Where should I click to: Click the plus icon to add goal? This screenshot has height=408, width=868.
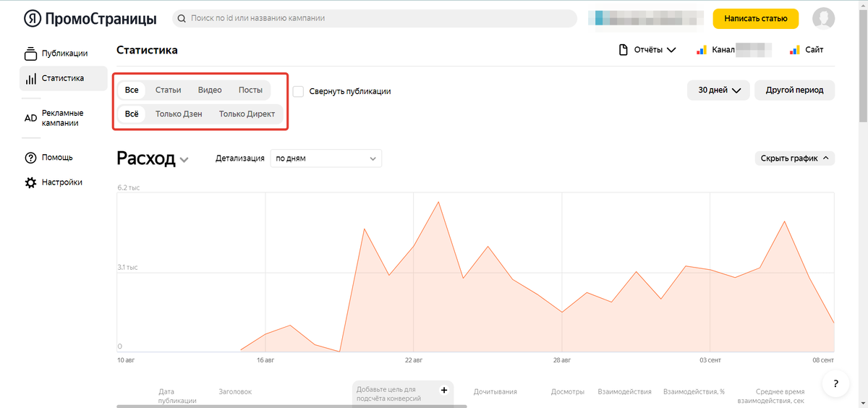tap(444, 390)
